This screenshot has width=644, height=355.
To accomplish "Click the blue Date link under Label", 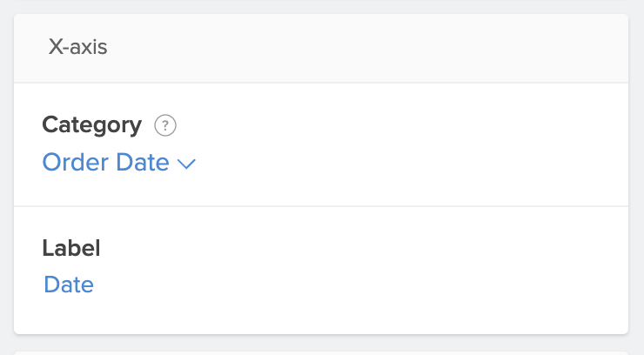I will [x=69, y=285].
